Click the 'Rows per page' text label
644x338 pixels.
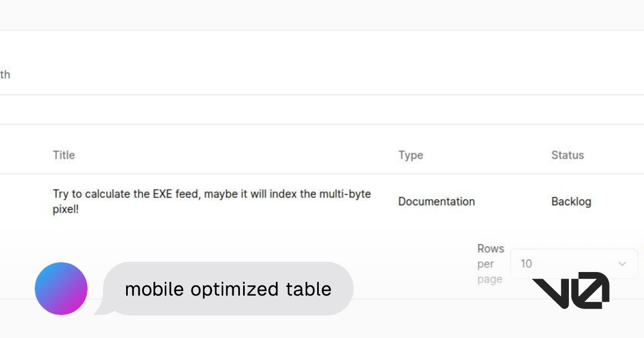click(490, 263)
